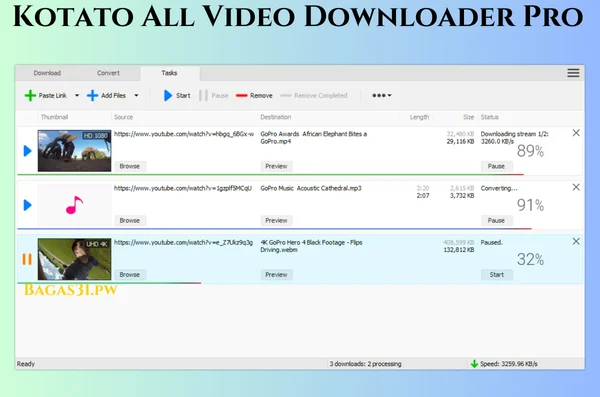The image size is (600, 397).
Task: Click play icon of Acoustic Cathedral task
Action: click(x=27, y=205)
